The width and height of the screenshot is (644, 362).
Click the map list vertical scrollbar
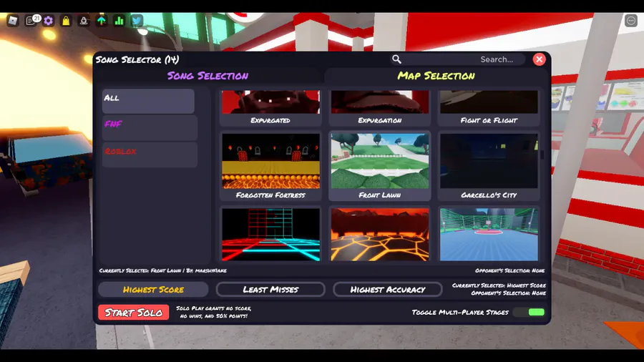tap(542, 155)
